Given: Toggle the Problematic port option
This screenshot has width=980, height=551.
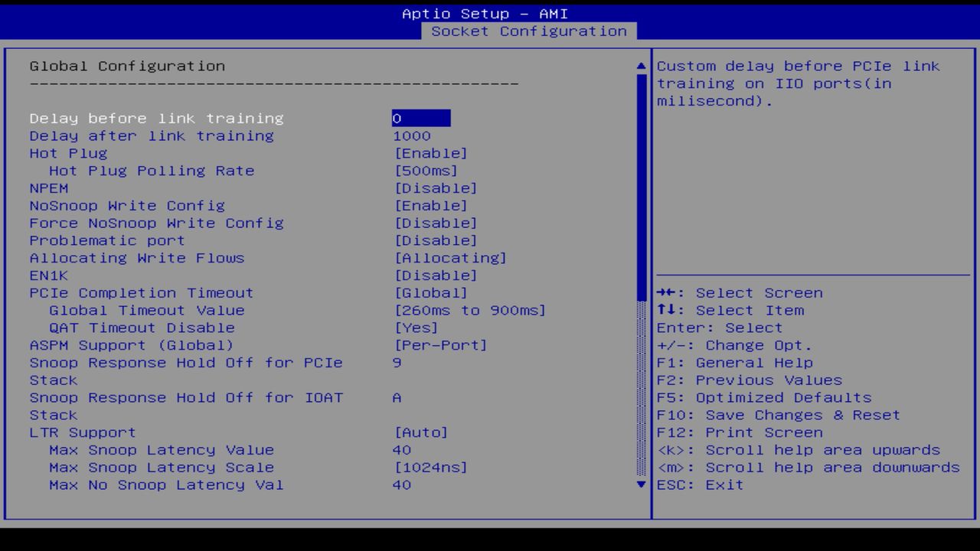Looking at the screenshot, I should coord(436,240).
